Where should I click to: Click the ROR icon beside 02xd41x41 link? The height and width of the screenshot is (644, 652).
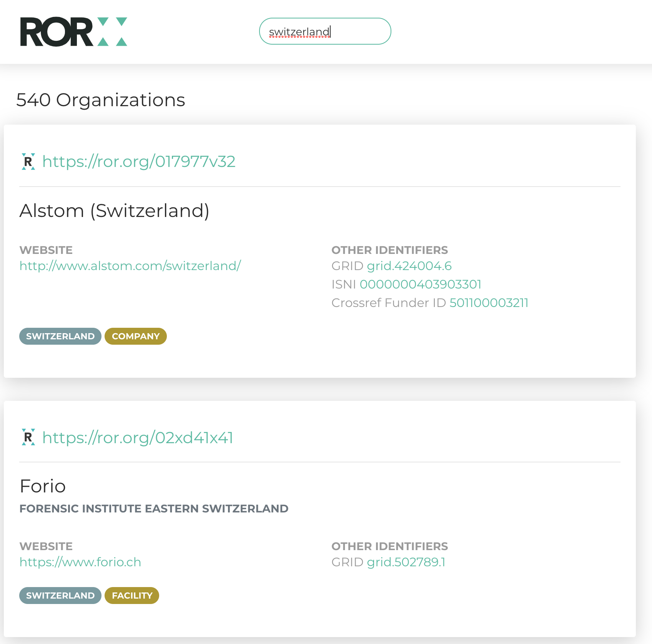[28, 437]
